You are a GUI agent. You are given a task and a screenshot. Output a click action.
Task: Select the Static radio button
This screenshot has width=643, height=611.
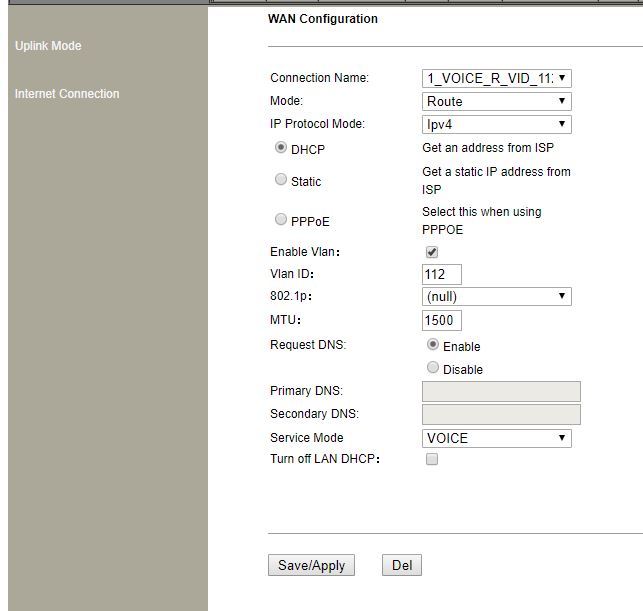pos(281,180)
